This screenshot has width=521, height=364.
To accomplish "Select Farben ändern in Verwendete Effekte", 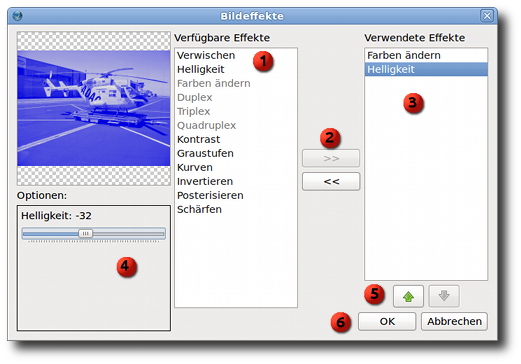I will (426, 55).
